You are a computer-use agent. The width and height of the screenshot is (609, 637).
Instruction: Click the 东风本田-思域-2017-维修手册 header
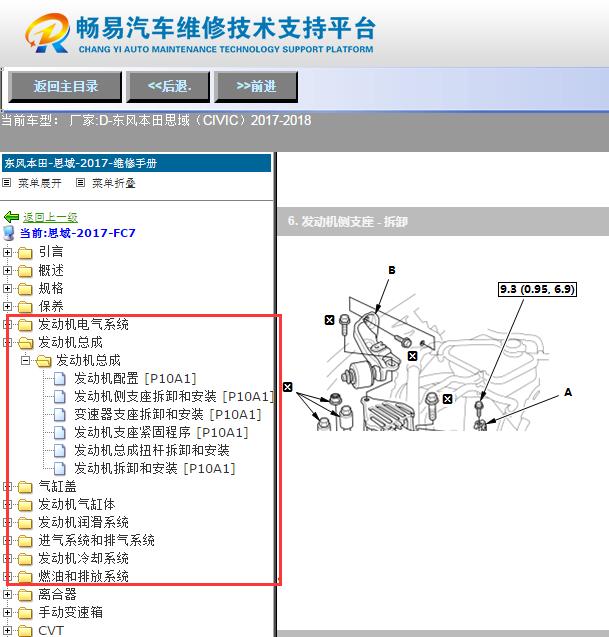pos(137,163)
